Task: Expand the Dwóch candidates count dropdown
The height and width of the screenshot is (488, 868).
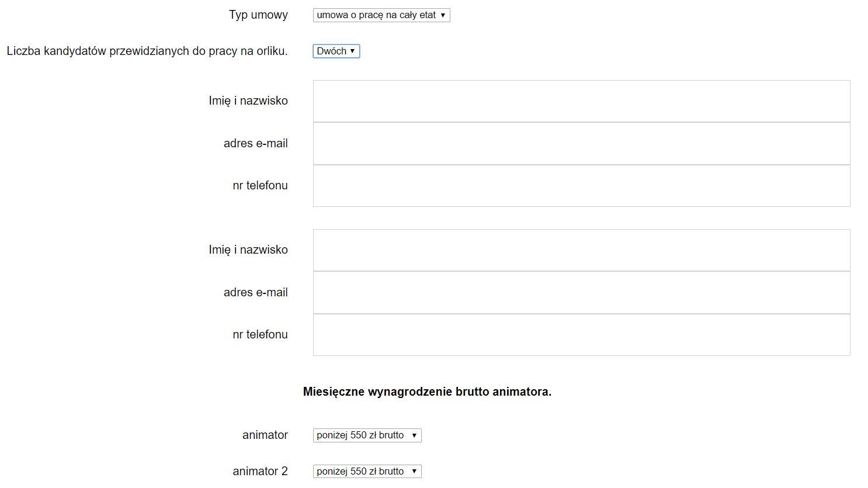Action: coord(336,51)
